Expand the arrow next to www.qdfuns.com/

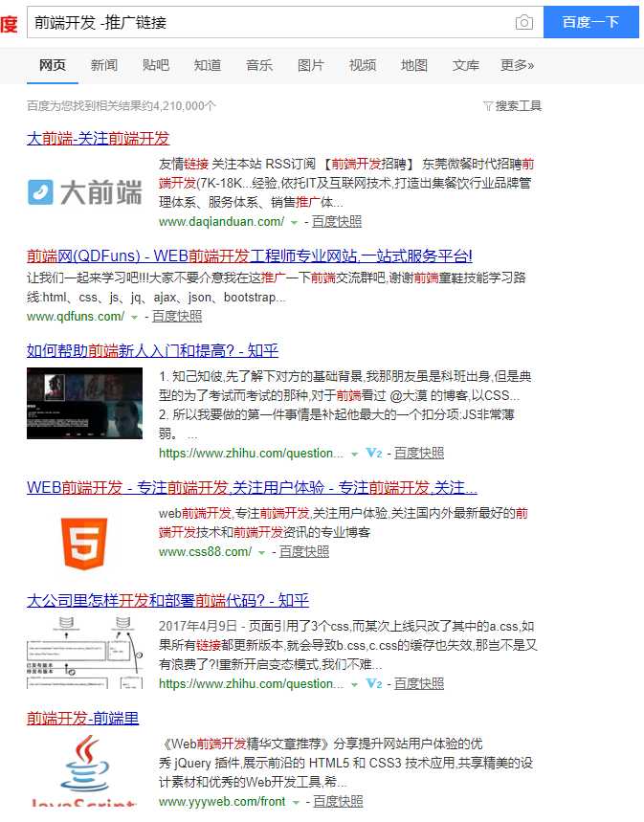pyautogui.click(x=134, y=317)
